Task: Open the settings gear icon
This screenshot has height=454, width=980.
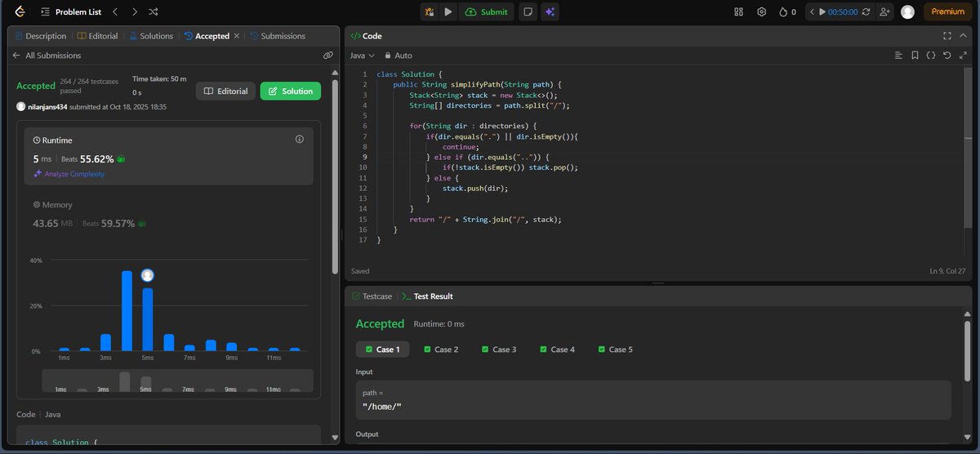Action: point(762,12)
